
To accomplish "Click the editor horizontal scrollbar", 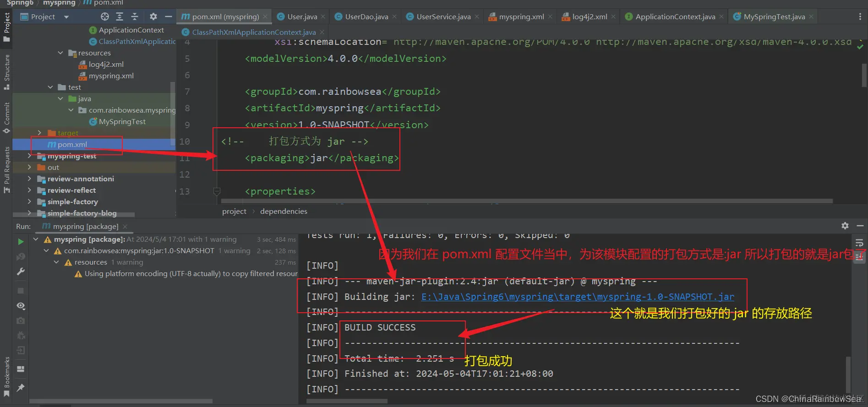I will coord(527,201).
